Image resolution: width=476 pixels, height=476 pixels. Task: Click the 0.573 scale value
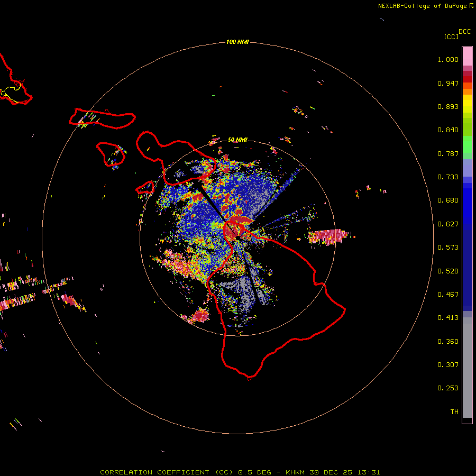click(448, 248)
